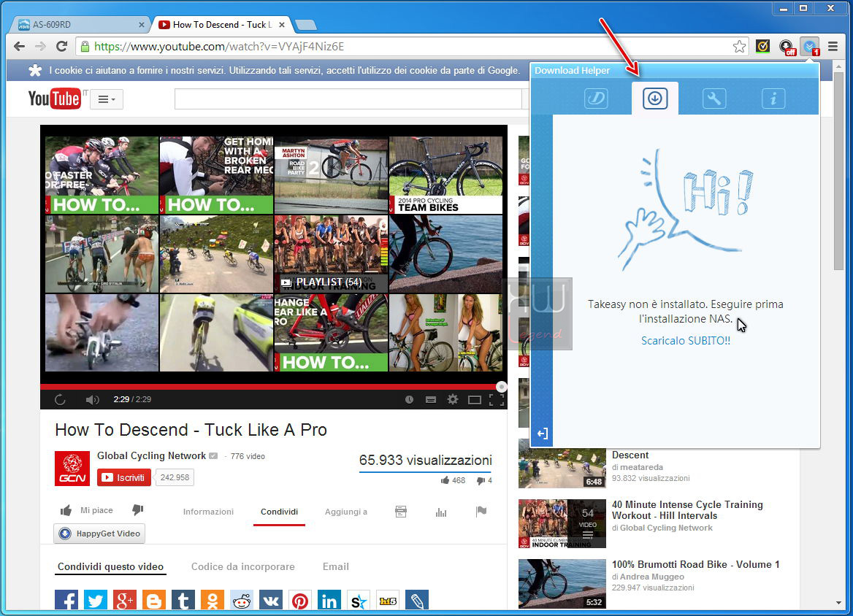The height and width of the screenshot is (616, 853).
Task: Open the player settings gear menu
Action: (453, 400)
